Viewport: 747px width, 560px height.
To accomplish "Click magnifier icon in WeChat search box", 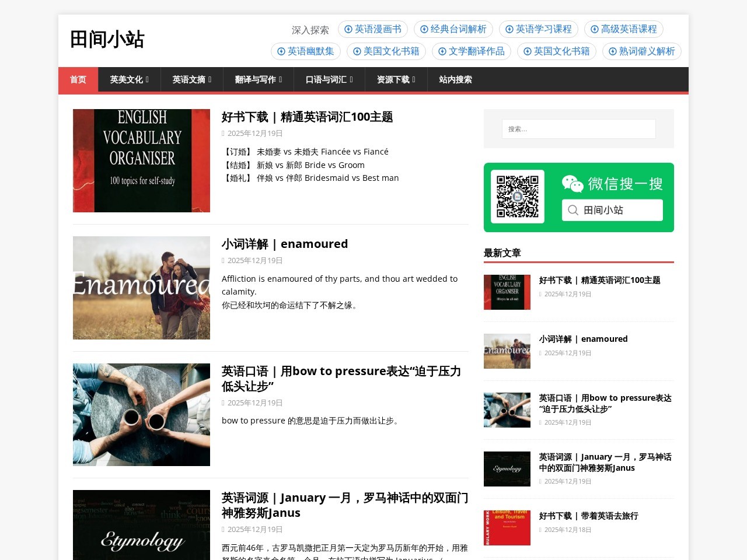I will pos(573,210).
